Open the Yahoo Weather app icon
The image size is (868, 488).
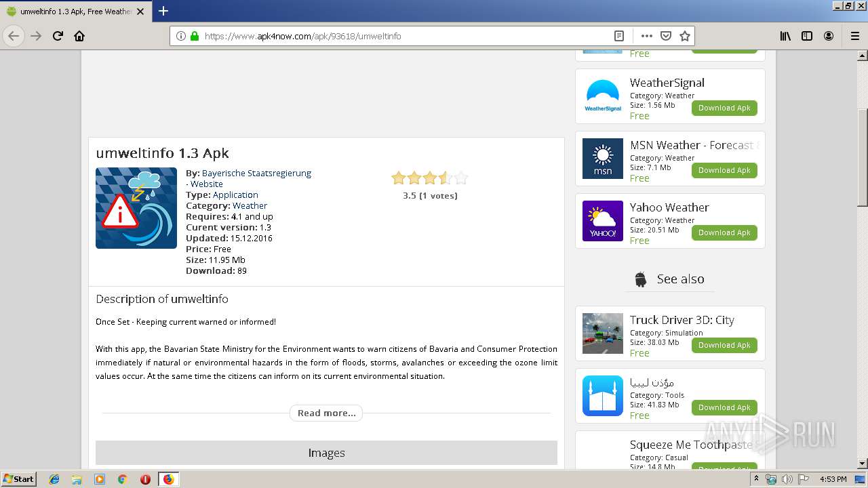click(603, 221)
